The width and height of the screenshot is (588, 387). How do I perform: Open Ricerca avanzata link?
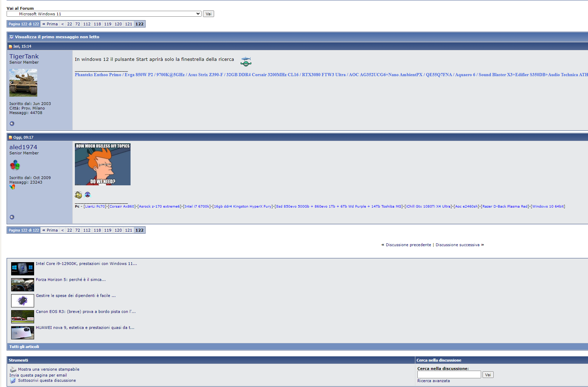coord(433,381)
